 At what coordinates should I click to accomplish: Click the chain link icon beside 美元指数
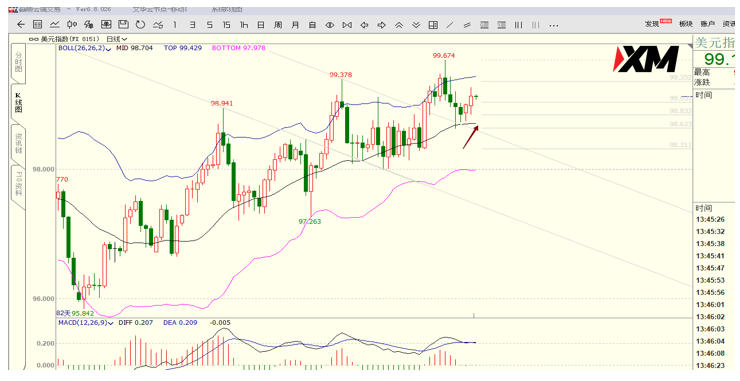(34, 39)
